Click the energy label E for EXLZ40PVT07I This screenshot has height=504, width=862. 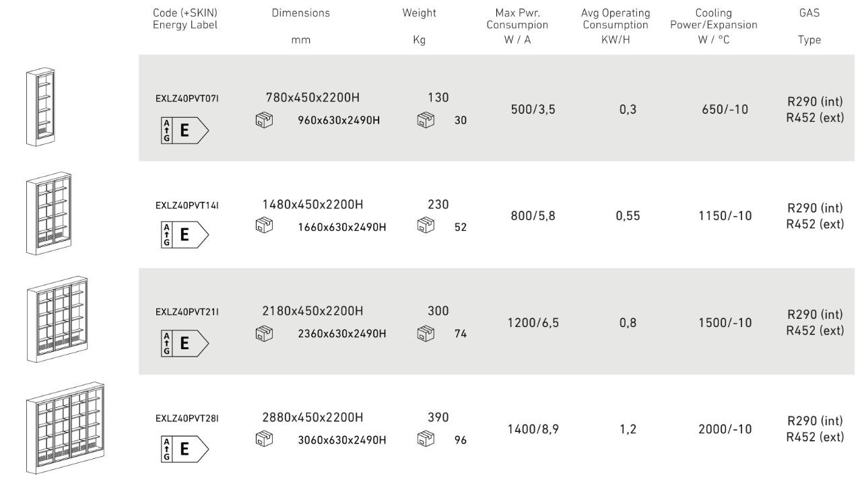pos(185,131)
